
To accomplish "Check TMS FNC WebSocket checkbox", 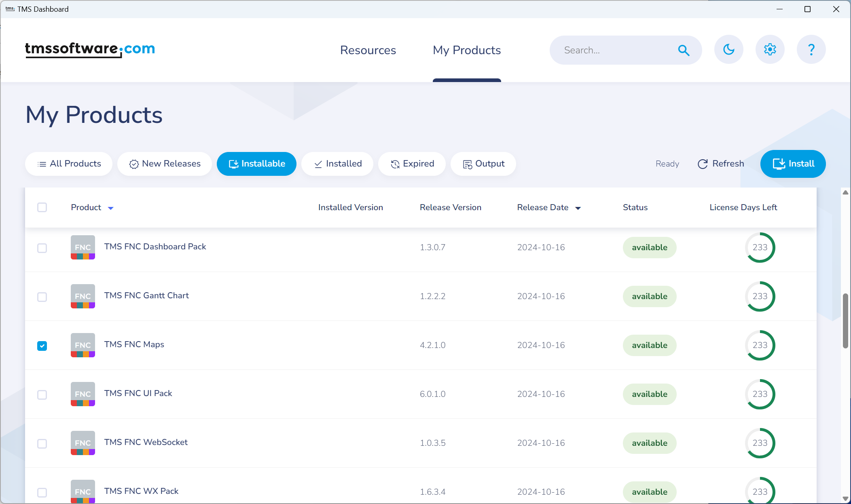I will pos(42,443).
